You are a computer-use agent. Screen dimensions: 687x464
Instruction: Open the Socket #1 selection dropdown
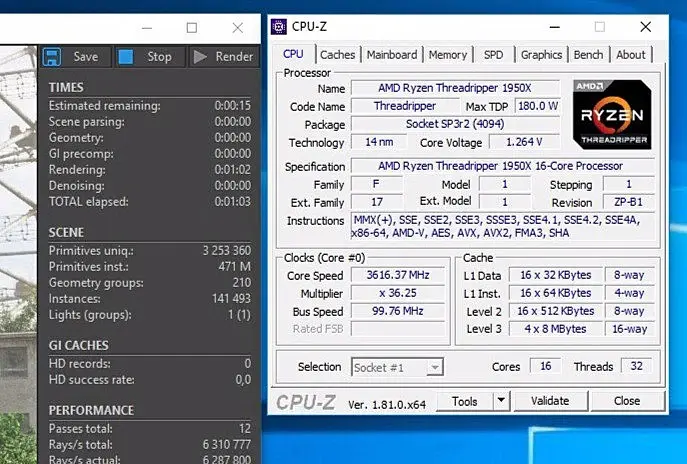pos(397,367)
